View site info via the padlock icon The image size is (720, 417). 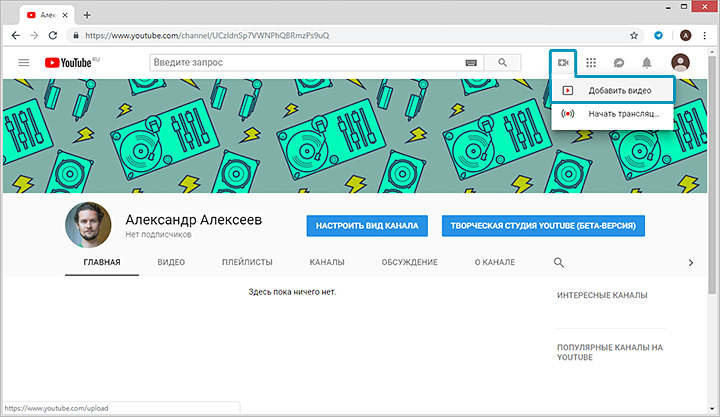tap(76, 35)
